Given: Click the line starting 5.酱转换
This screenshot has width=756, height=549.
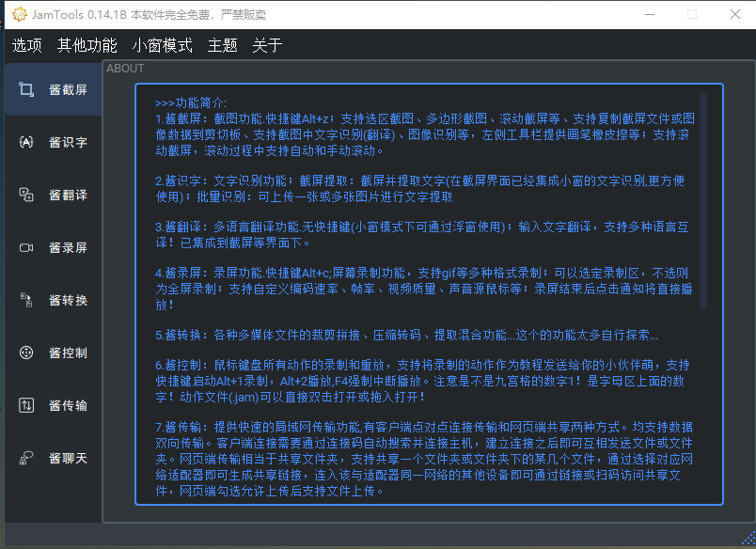Looking at the screenshot, I should 406,335.
